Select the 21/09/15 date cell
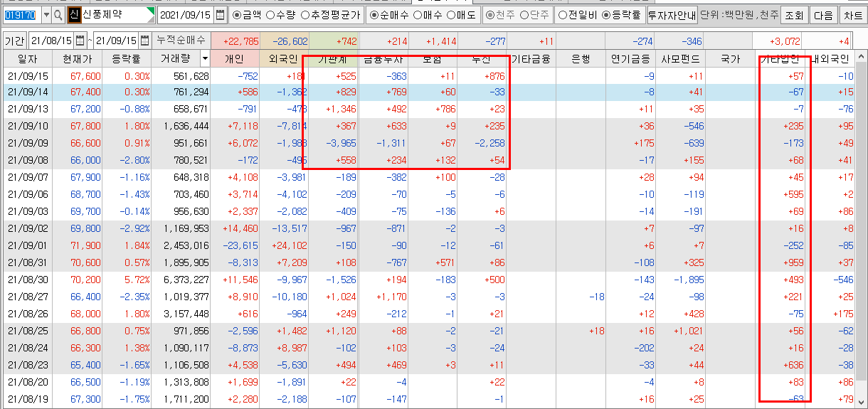868x409 pixels. coord(27,76)
